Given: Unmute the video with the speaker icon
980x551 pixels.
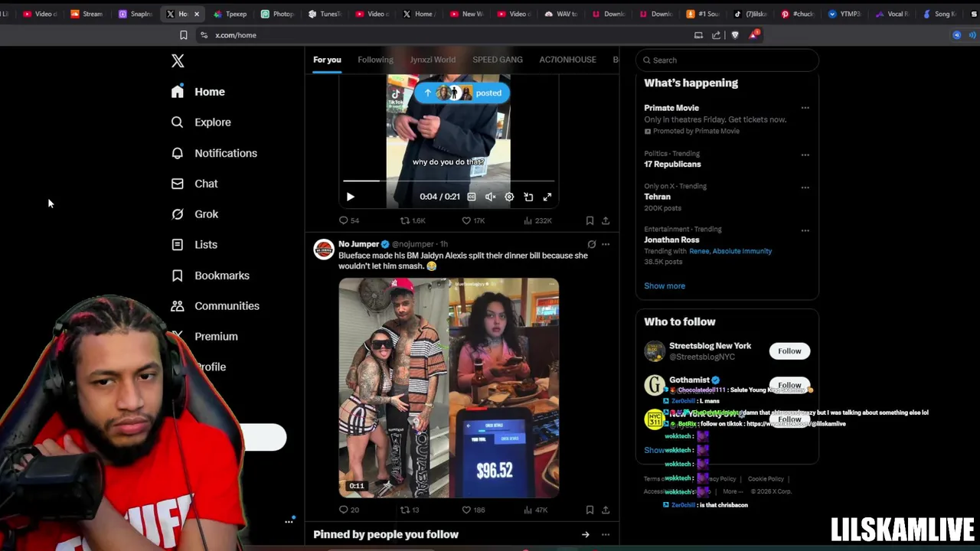Looking at the screenshot, I should [490, 197].
